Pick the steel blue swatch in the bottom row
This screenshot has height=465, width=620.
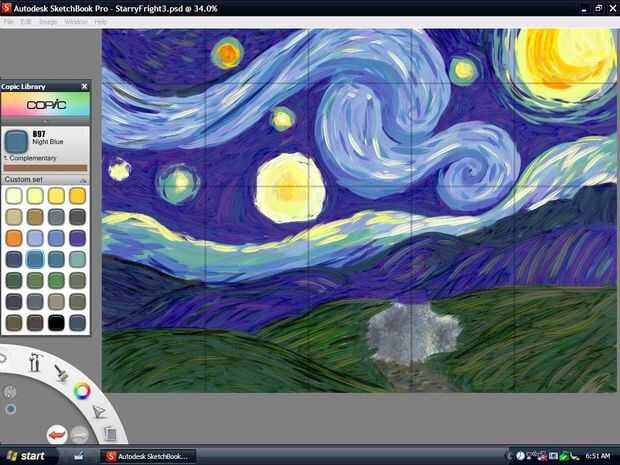pos(77,323)
